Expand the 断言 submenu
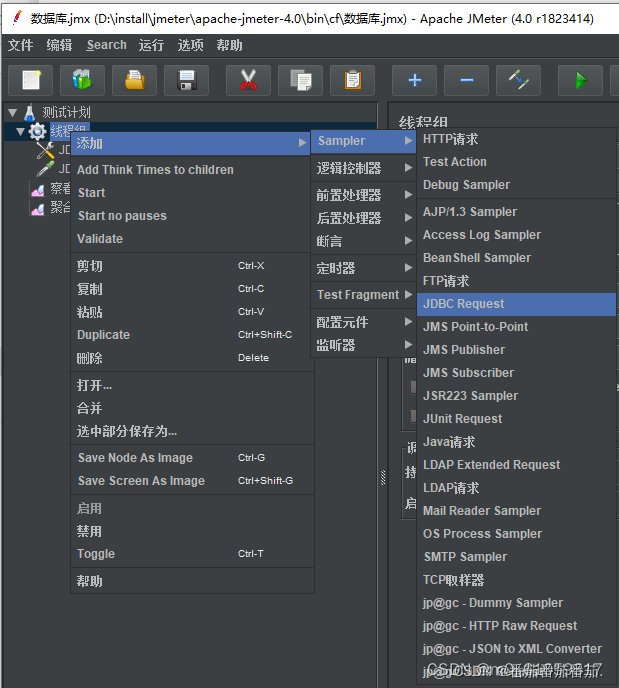Image resolution: width=619 pixels, height=688 pixels. 364,241
